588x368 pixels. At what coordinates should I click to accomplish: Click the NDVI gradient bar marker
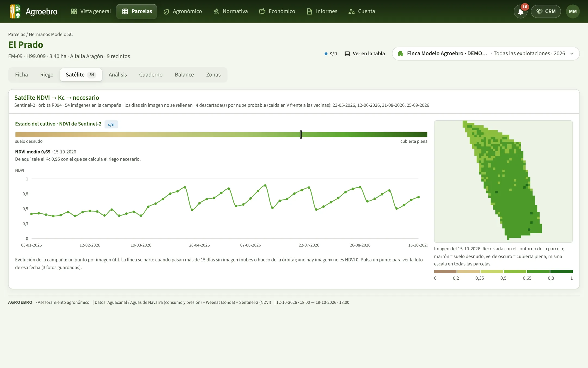(301, 134)
